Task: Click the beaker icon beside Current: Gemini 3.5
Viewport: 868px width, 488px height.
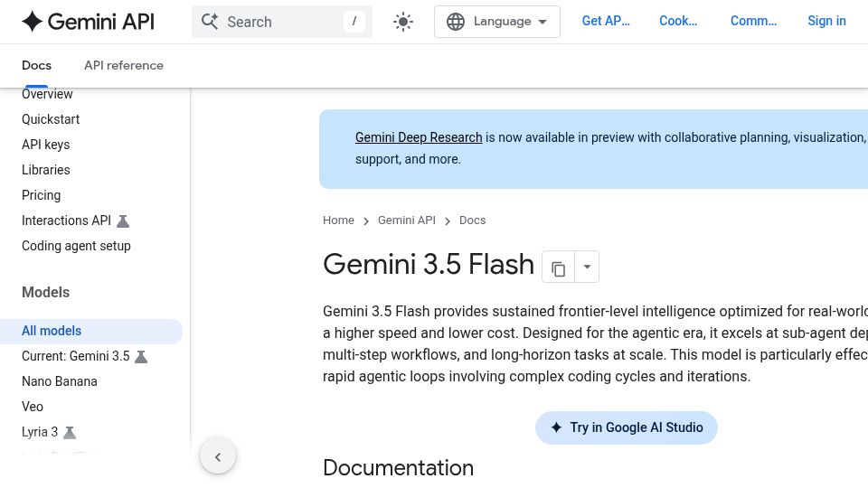Action: point(141,357)
